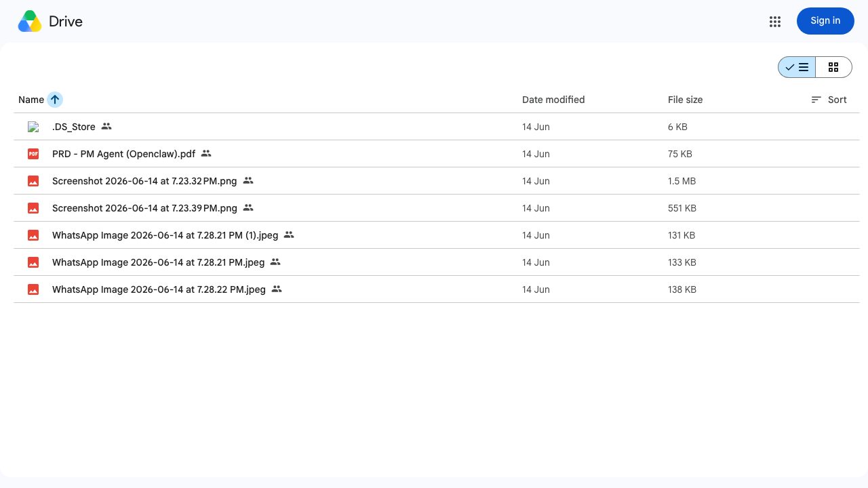Open the Sort options menu

pos(829,100)
